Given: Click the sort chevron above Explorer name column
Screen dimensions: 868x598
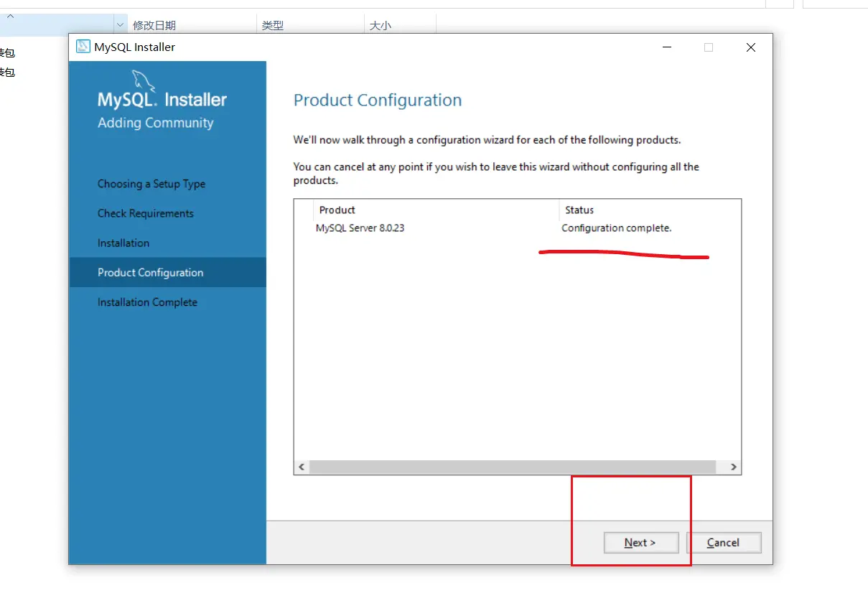Looking at the screenshot, I should [10, 16].
